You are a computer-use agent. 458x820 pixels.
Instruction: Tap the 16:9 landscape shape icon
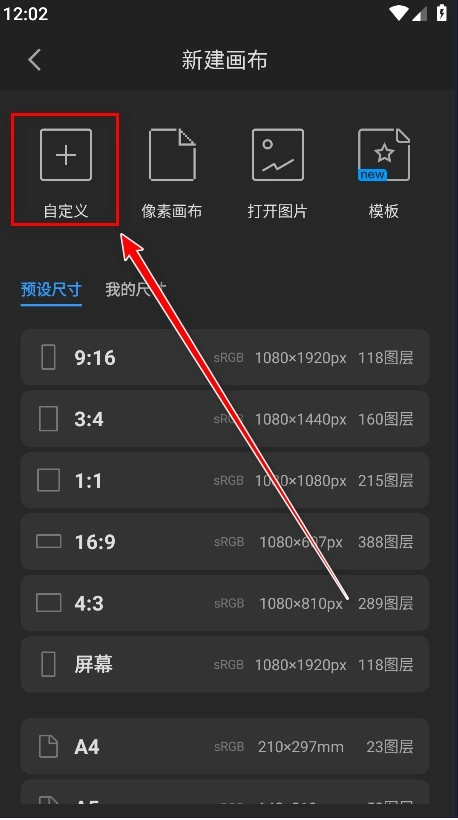[x=49, y=541]
